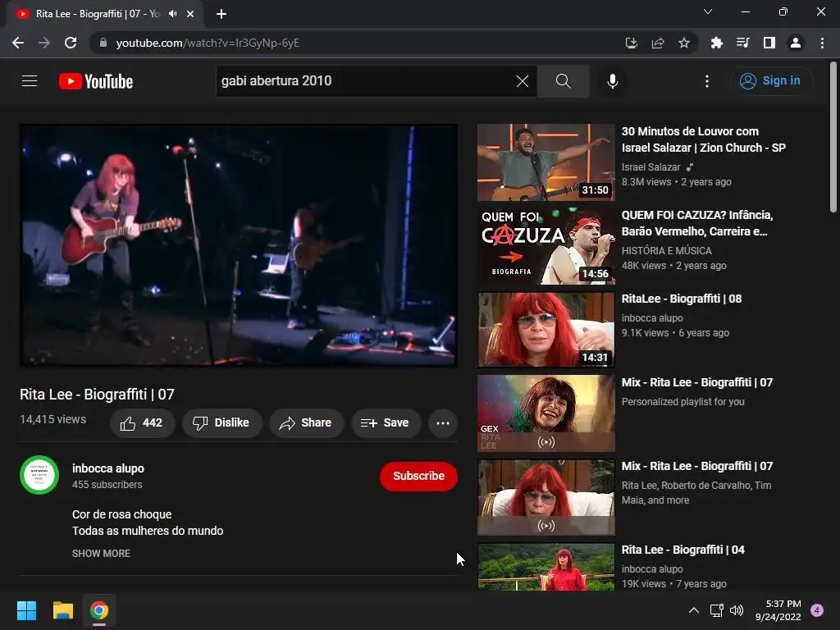840x630 pixels.
Task: Open Chrome profile icon
Action: [x=796, y=43]
